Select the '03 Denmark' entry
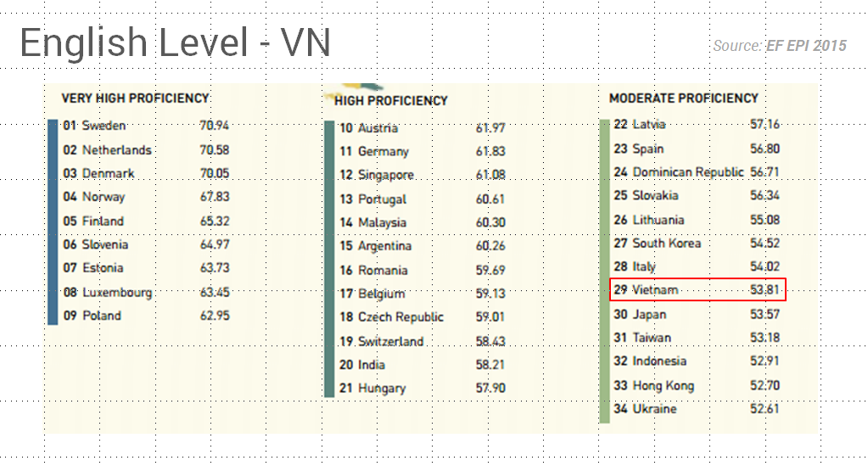Viewport: 868px width, 466px height. (x=98, y=173)
